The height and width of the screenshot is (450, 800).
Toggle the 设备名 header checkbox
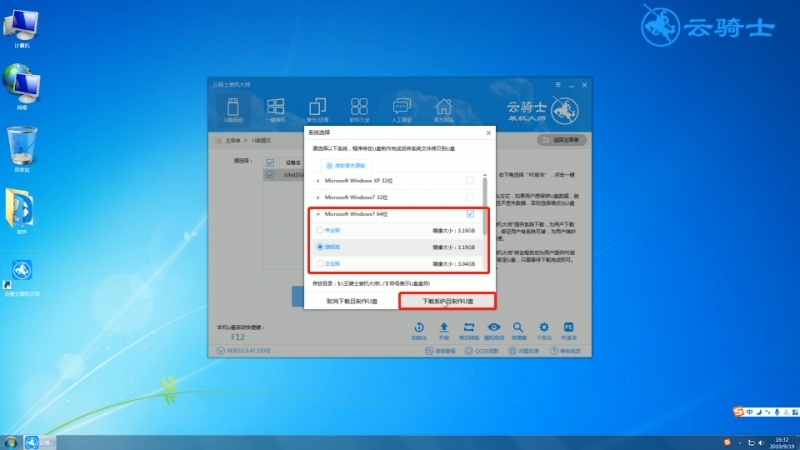(x=270, y=163)
